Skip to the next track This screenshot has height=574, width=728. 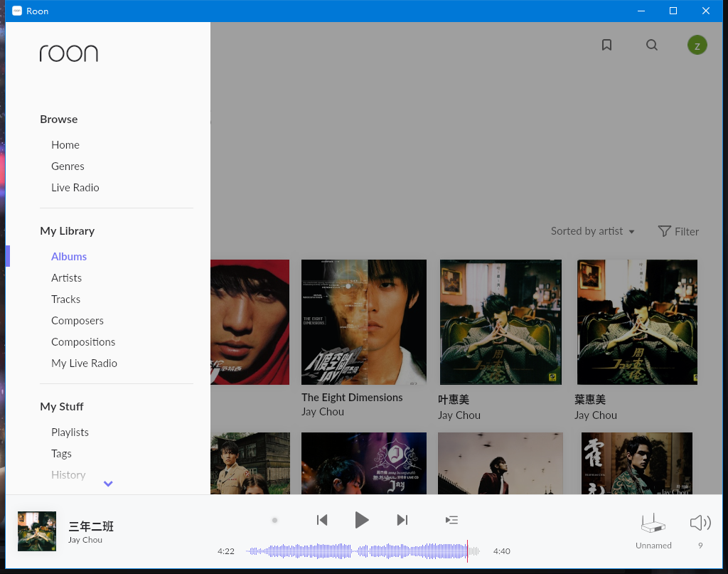click(x=402, y=520)
